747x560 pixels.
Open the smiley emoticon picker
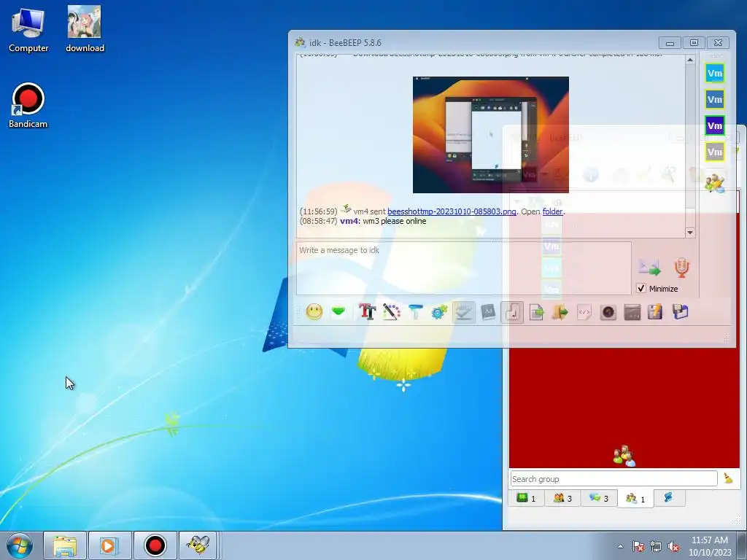coord(314,312)
